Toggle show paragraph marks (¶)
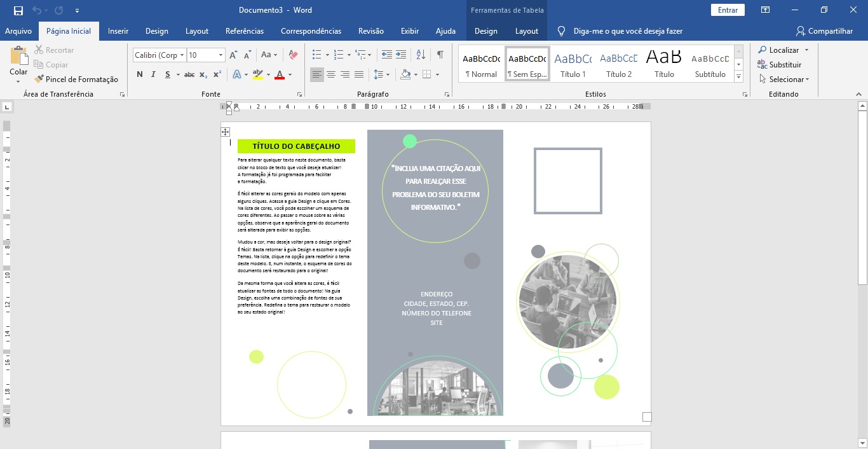This screenshot has height=449, width=868. [x=440, y=55]
